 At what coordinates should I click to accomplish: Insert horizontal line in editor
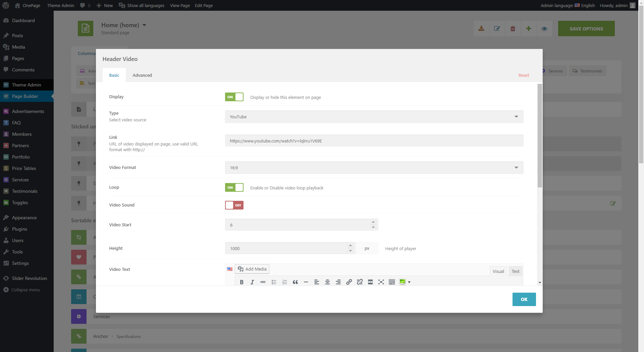(x=306, y=282)
